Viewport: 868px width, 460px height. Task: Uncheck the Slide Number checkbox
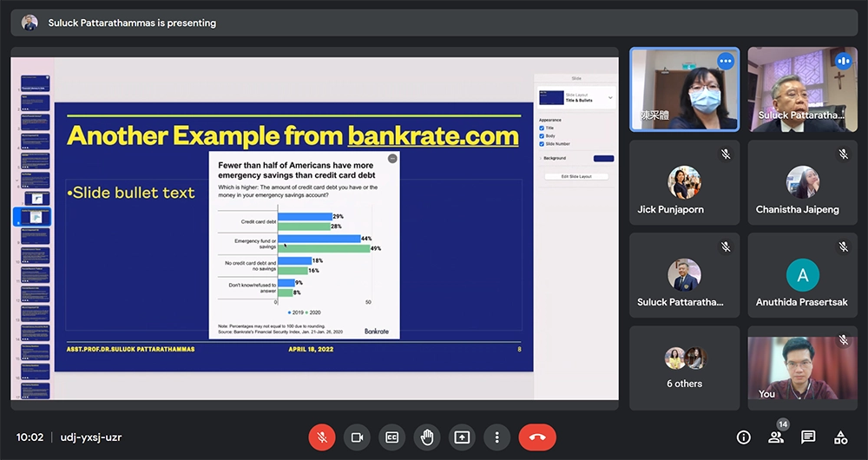pos(542,143)
